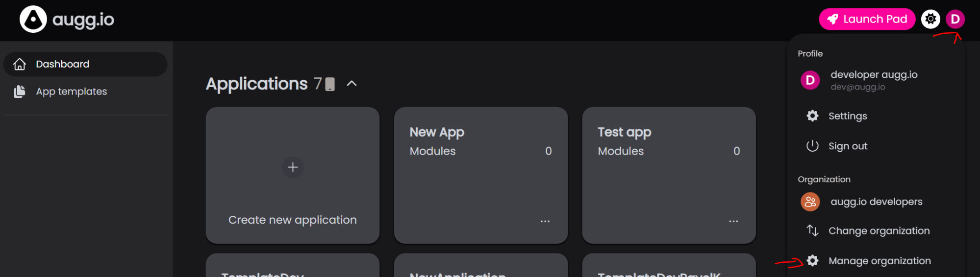
Task: Open Test app three-dot options menu
Action: 733,221
